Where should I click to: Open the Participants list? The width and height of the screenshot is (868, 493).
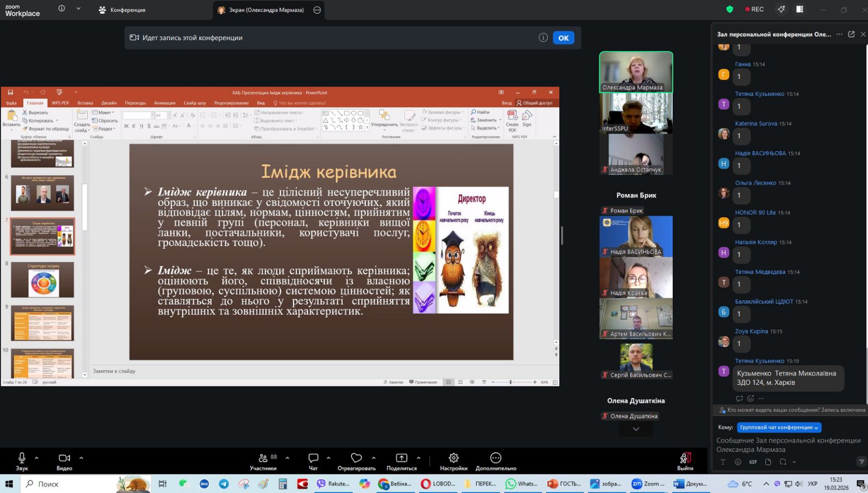263,458
